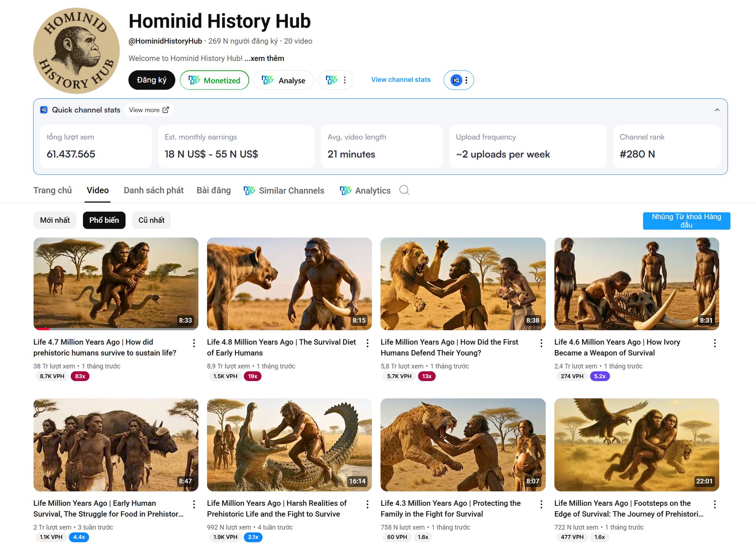Screen dimensions: 756x553
Task: Click the Đăng ký subscribe button
Action: click(152, 80)
